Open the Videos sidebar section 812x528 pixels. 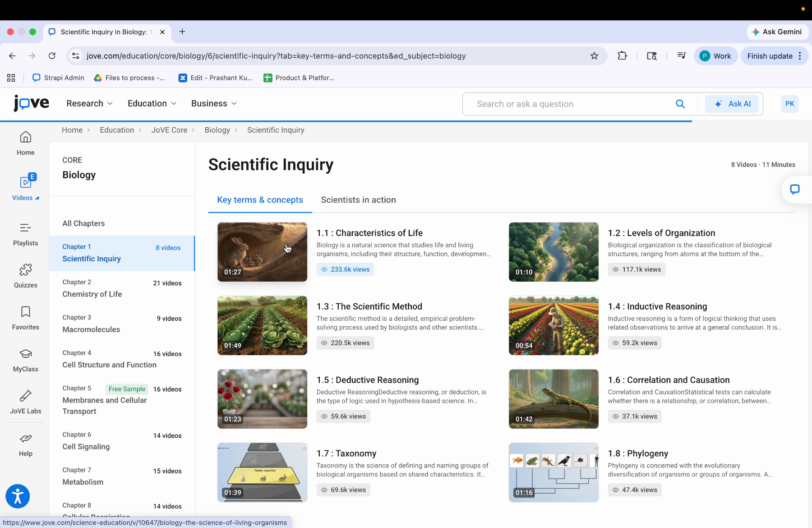(26, 187)
